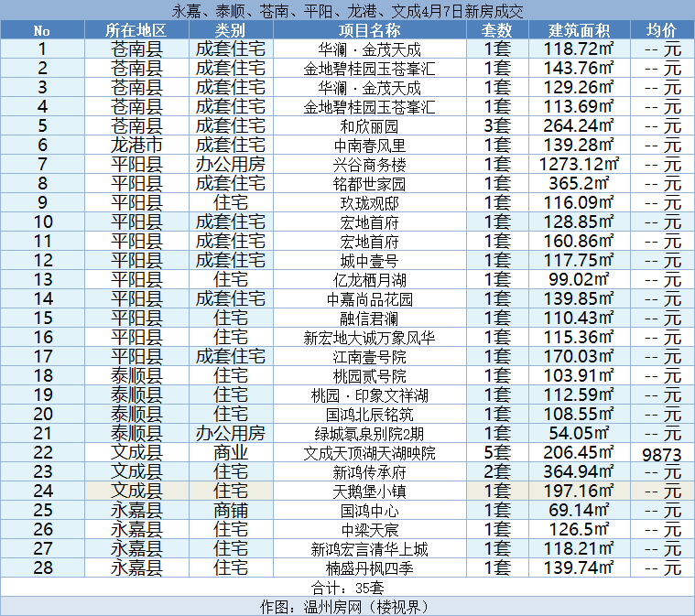
Task: Click area value 112.59㎡
Action: pyautogui.click(x=579, y=394)
